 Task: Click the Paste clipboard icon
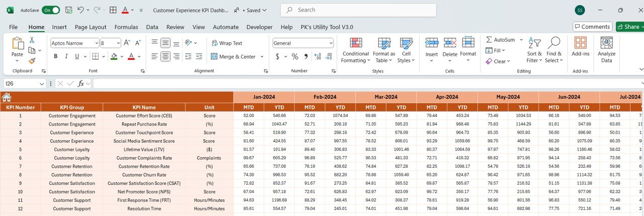tap(18, 44)
